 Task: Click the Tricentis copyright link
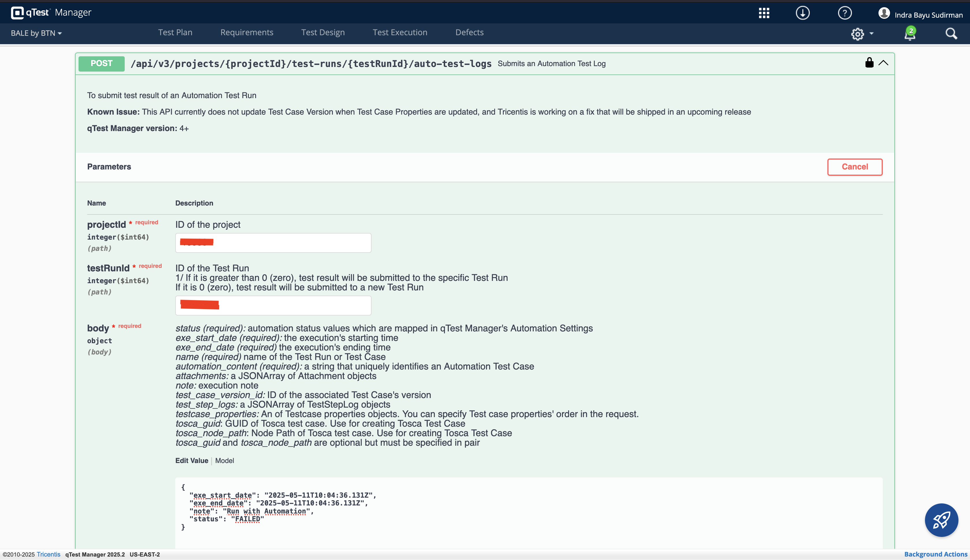[48, 554]
